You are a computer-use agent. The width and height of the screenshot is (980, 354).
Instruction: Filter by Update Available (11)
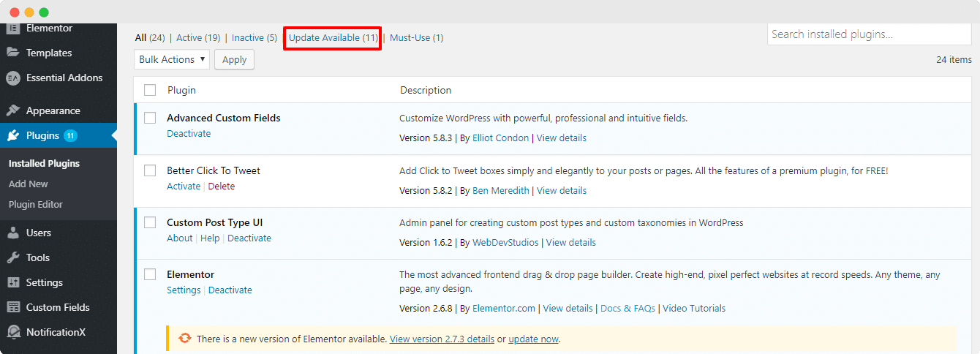333,37
